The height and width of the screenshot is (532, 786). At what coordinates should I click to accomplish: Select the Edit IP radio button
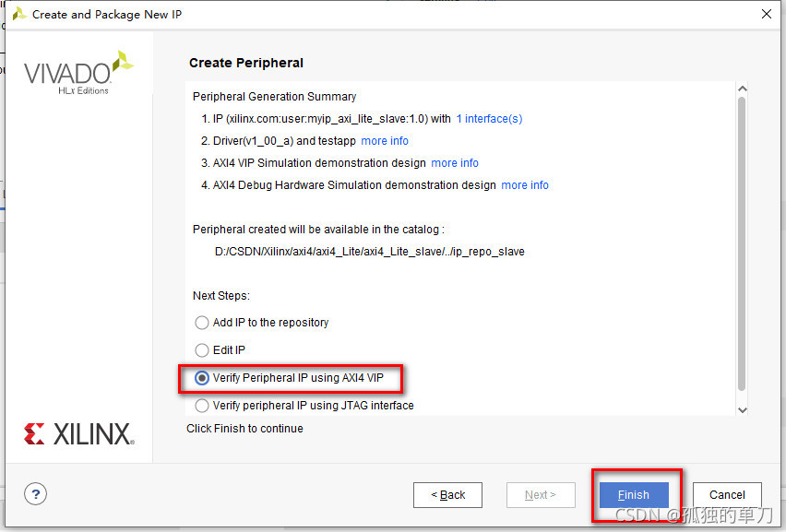[x=202, y=350]
